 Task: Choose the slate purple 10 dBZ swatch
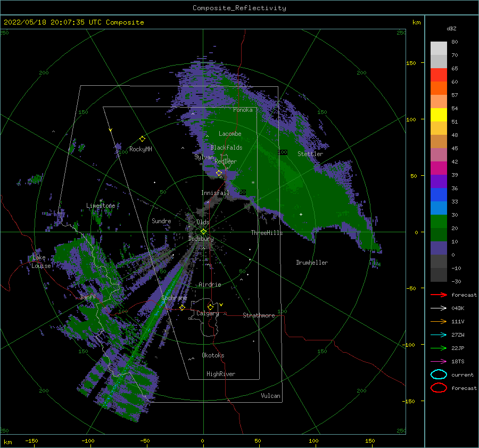click(439, 248)
